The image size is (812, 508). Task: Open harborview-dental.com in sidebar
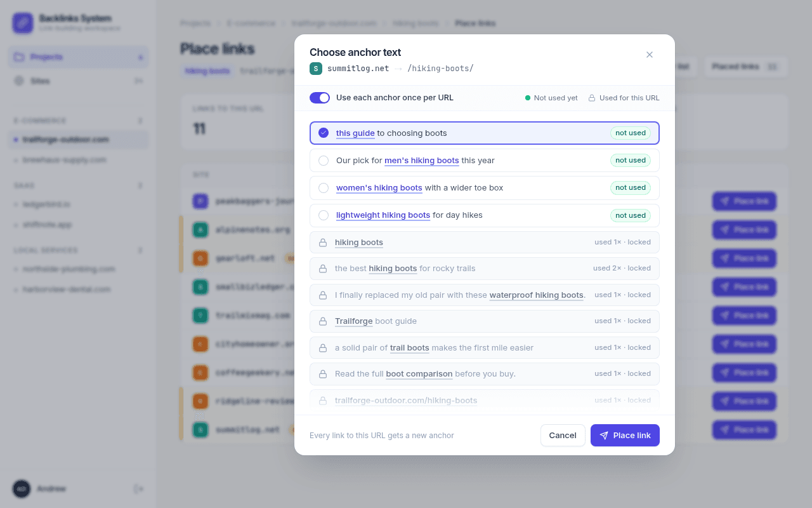tap(79, 290)
